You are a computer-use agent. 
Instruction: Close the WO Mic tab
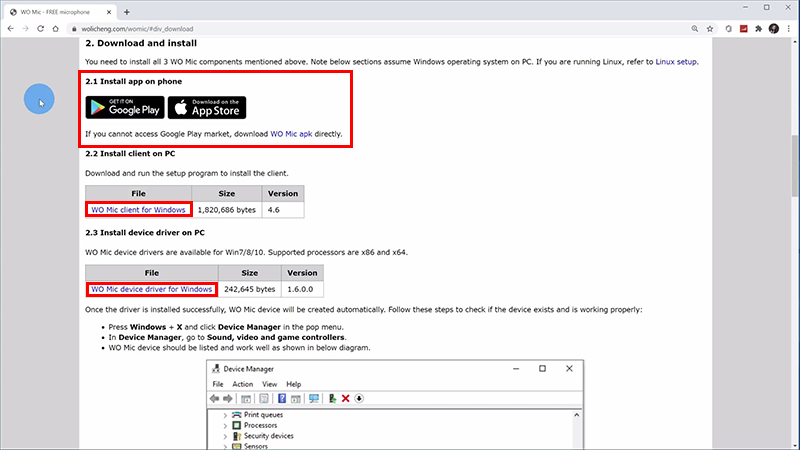coord(109,12)
